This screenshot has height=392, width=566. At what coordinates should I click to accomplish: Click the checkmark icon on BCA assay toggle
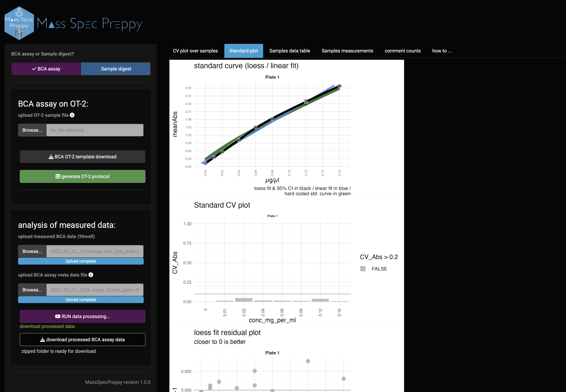coord(34,69)
